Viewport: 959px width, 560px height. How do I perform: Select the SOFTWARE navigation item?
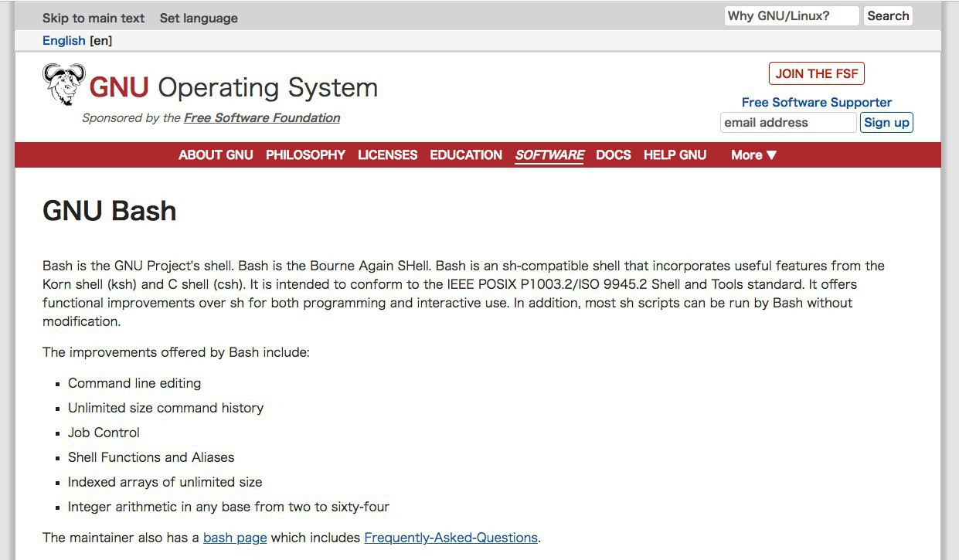click(549, 154)
